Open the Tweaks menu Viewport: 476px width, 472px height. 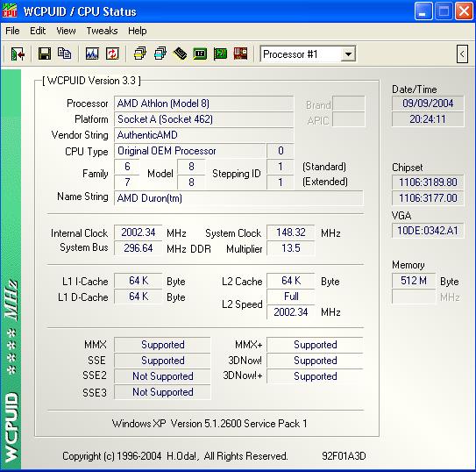(x=102, y=31)
